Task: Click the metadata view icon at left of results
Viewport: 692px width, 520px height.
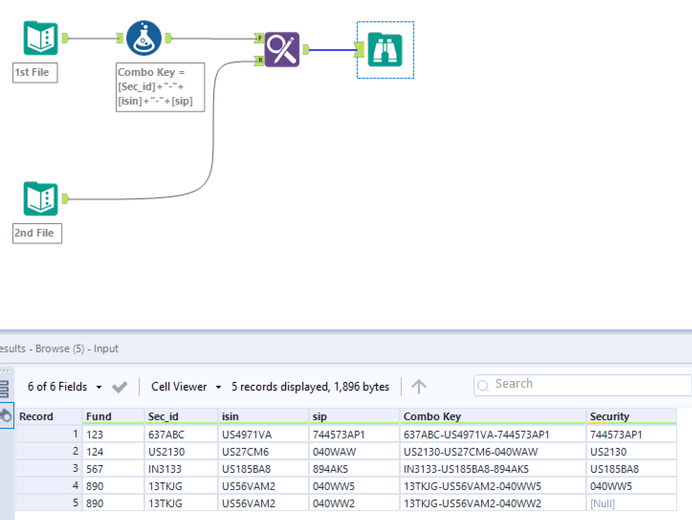Action: point(6,415)
